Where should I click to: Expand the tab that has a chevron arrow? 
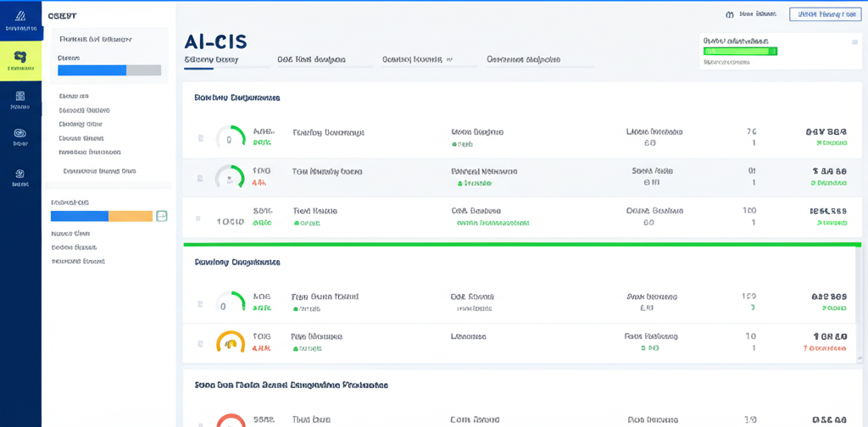(416, 58)
